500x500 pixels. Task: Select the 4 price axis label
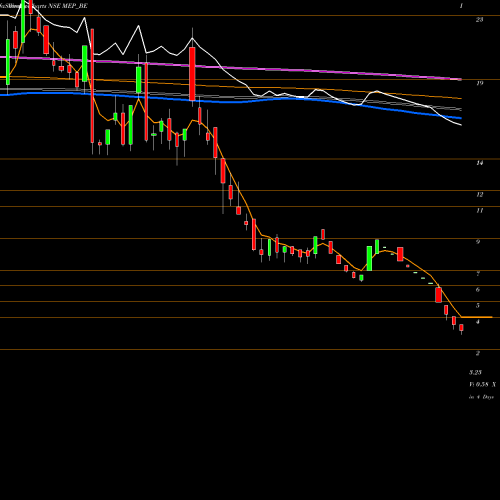(x=478, y=322)
